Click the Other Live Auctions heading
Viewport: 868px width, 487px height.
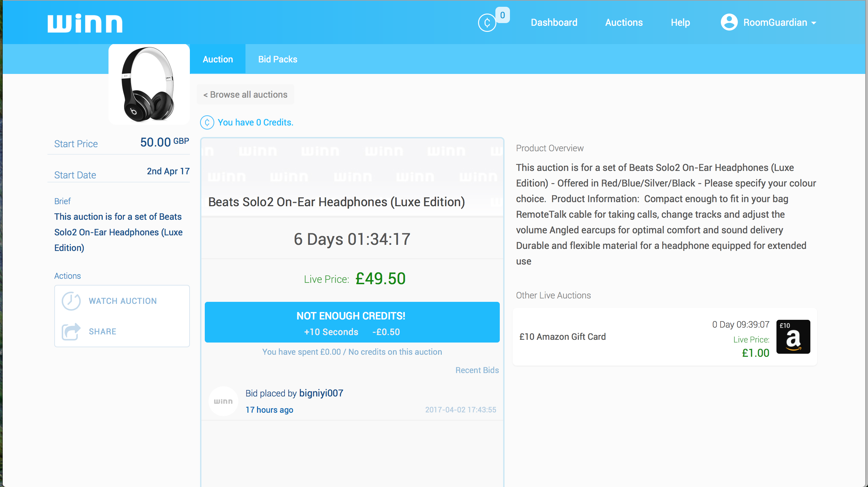[x=553, y=295]
